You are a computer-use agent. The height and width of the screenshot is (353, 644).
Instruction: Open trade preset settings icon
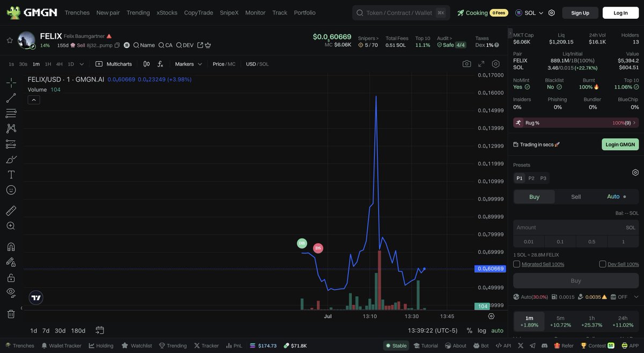635,172
